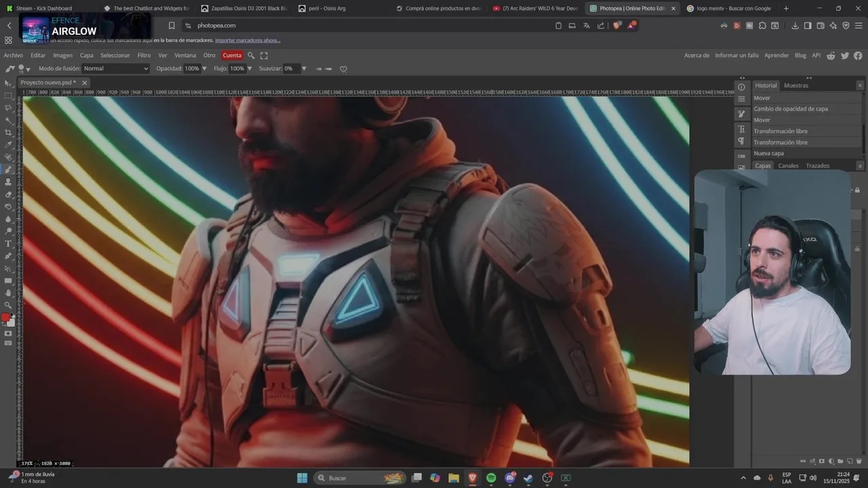The image size is (868, 488).
Task: Select the Rectangle Select tool
Action: click(8, 96)
